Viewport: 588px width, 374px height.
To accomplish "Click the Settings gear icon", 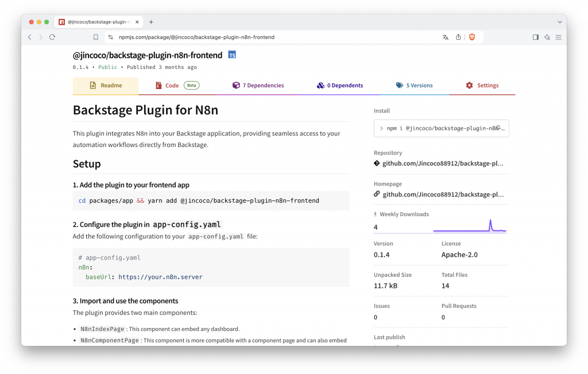I will 470,85.
